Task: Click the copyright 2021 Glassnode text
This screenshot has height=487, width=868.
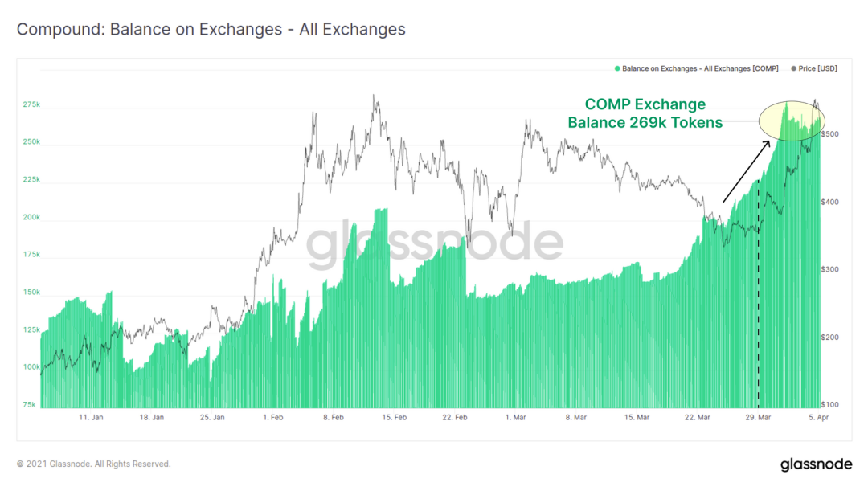Action: (93, 464)
